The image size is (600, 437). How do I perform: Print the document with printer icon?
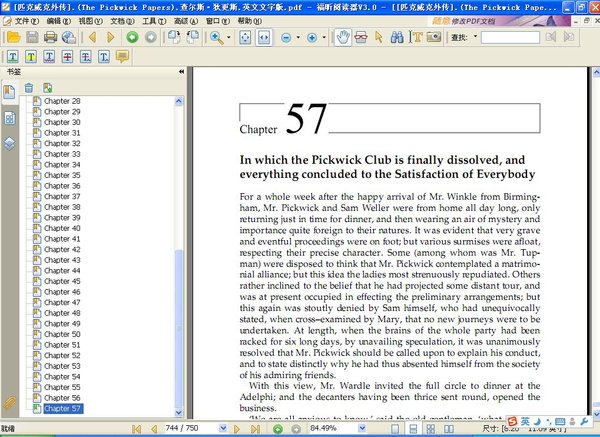51,37
